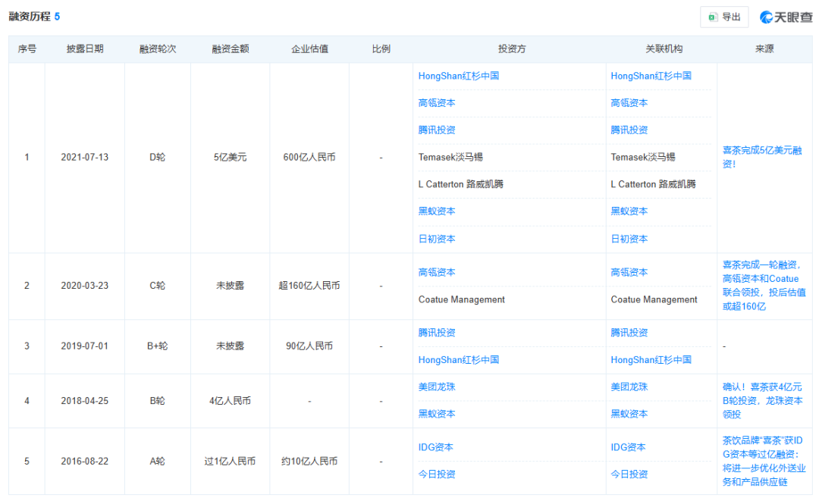Viewport: 819px width, 504px height.
Task: Click the 导出 export button
Action: (x=724, y=17)
